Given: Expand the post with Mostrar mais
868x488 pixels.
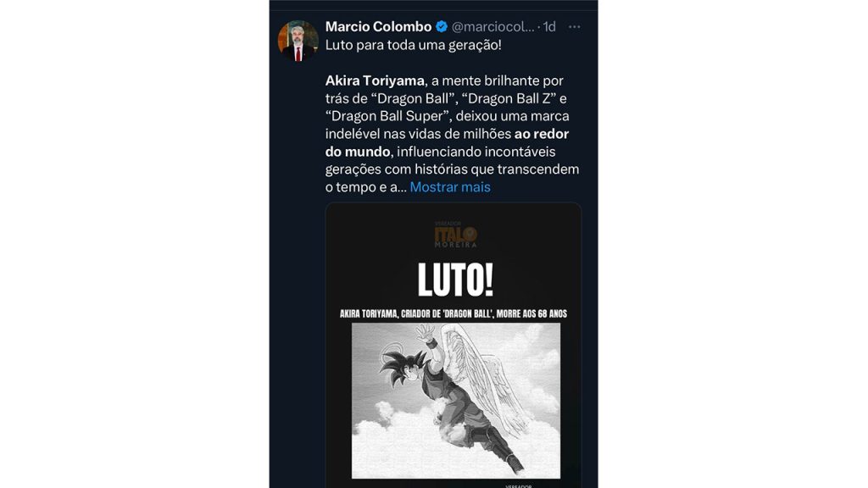Looking at the screenshot, I should point(449,187).
